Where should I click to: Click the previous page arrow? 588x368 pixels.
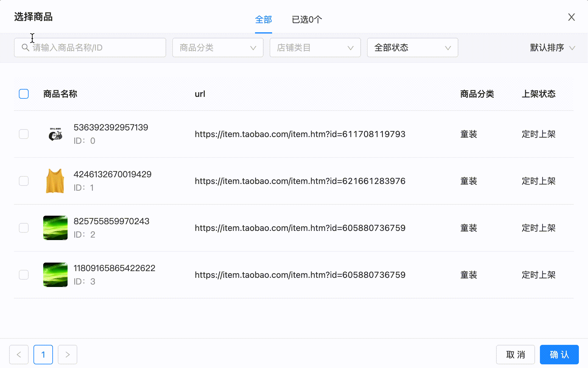point(19,355)
